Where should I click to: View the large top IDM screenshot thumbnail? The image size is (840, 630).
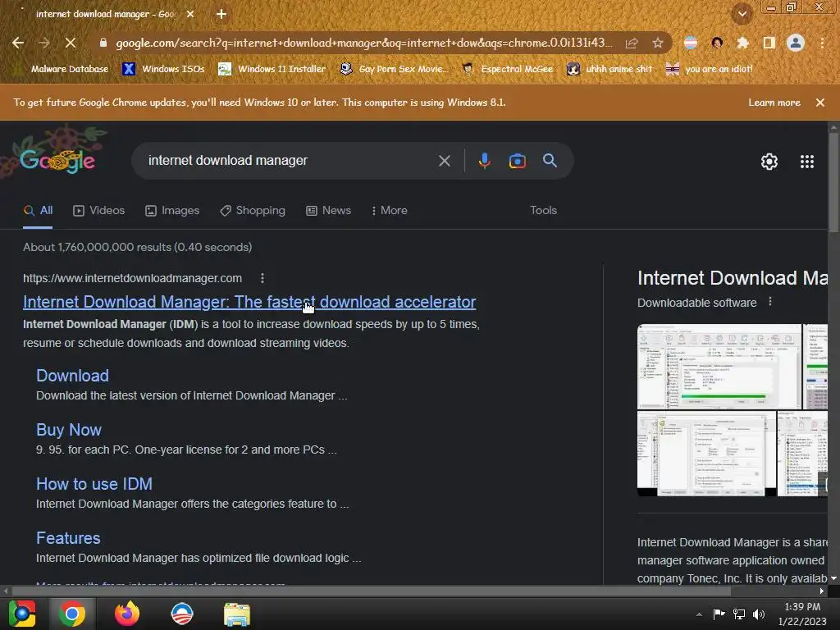point(719,367)
